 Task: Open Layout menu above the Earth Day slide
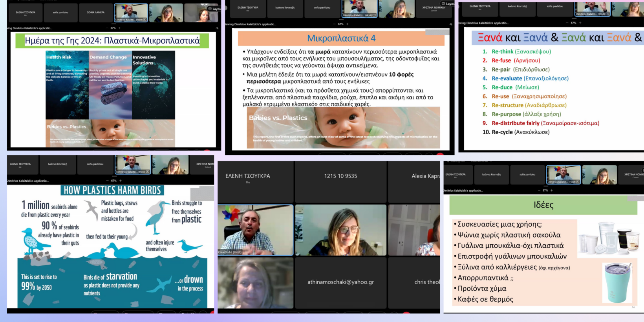tap(214, 9)
